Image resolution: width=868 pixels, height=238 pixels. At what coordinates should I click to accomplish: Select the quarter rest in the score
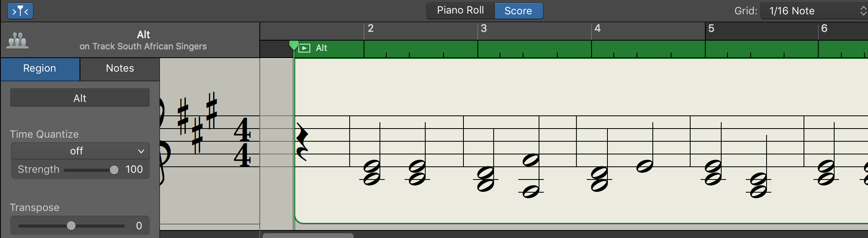(x=302, y=142)
